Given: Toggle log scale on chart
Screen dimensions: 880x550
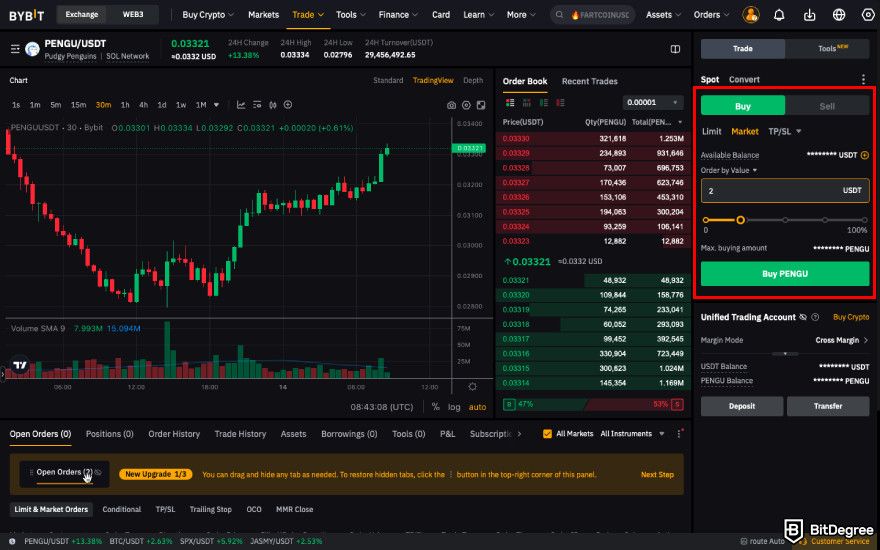Looking at the screenshot, I should 454,407.
